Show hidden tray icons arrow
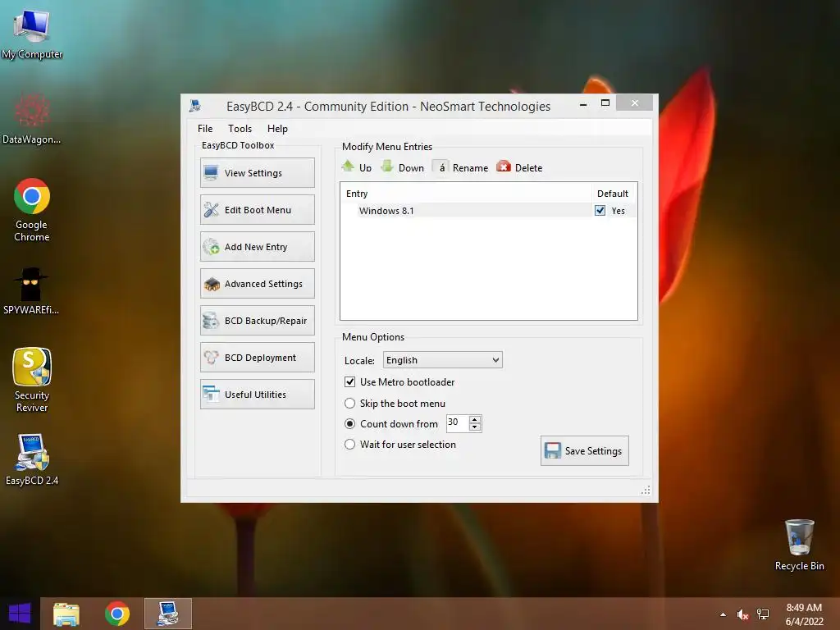The height and width of the screenshot is (630, 840). click(723, 614)
